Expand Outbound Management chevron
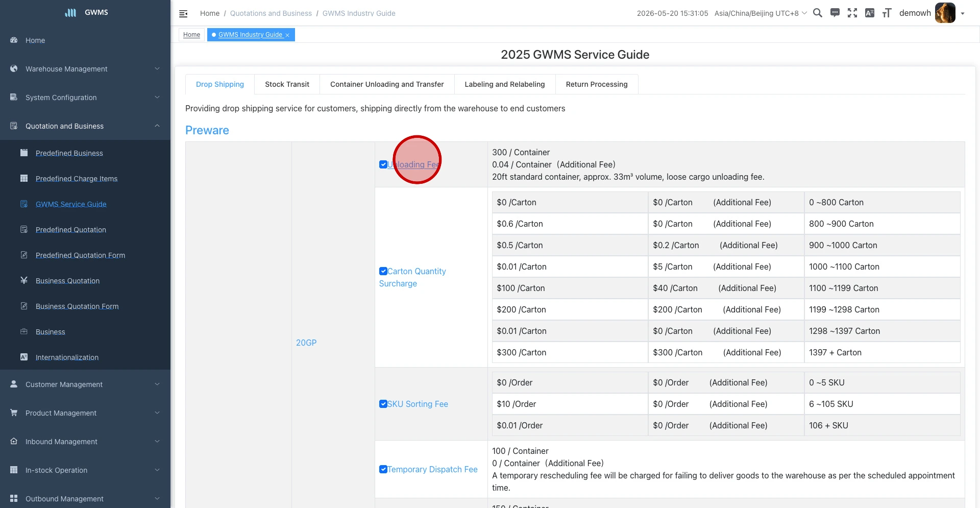Image resolution: width=980 pixels, height=508 pixels. (157, 498)
